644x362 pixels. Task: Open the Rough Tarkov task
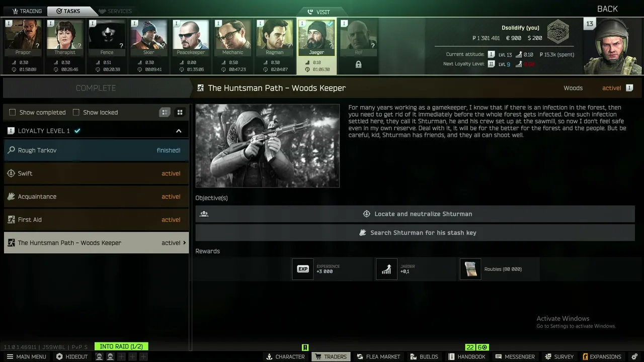point(96,150)
